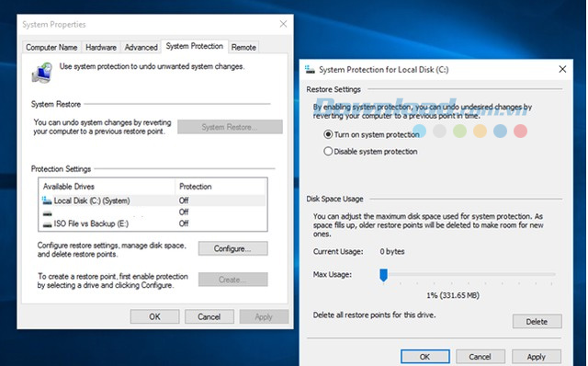Click the Available Drives column header
Screen dimensions: 588x366
[107, 187]
